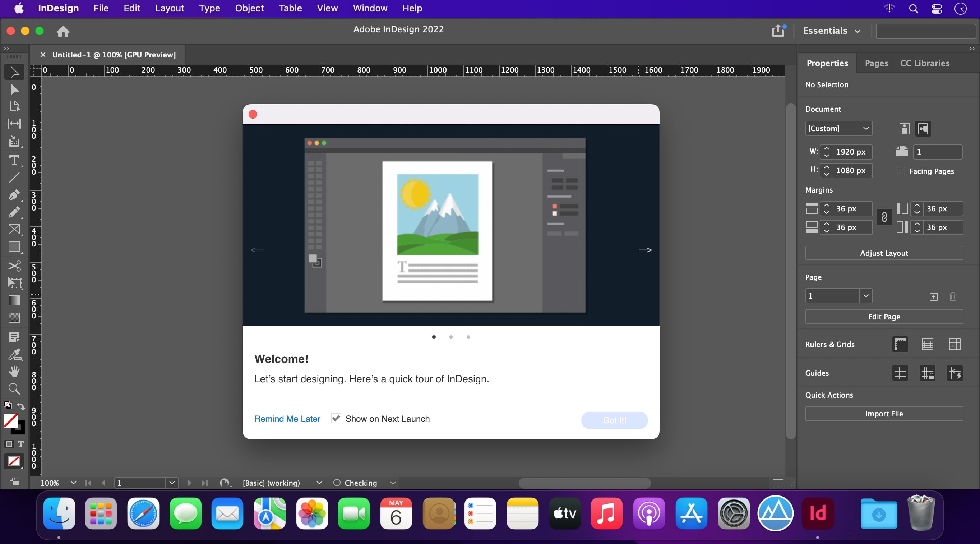Delete page using trash icon
Viewport: 980px width, 544px height.
[953, 296]
